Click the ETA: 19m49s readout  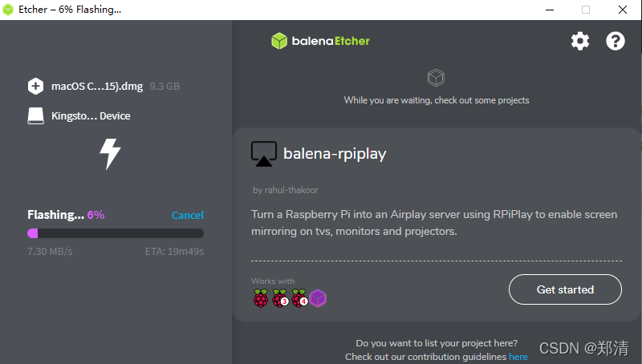[x=174, y=252]
